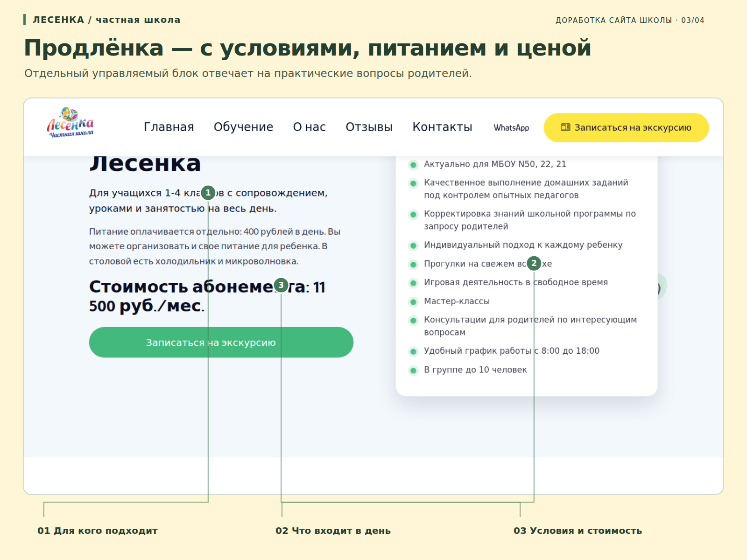Viewport: 747px width, 560px height.
Task: Go to the Обучение section
Action: 243,127
